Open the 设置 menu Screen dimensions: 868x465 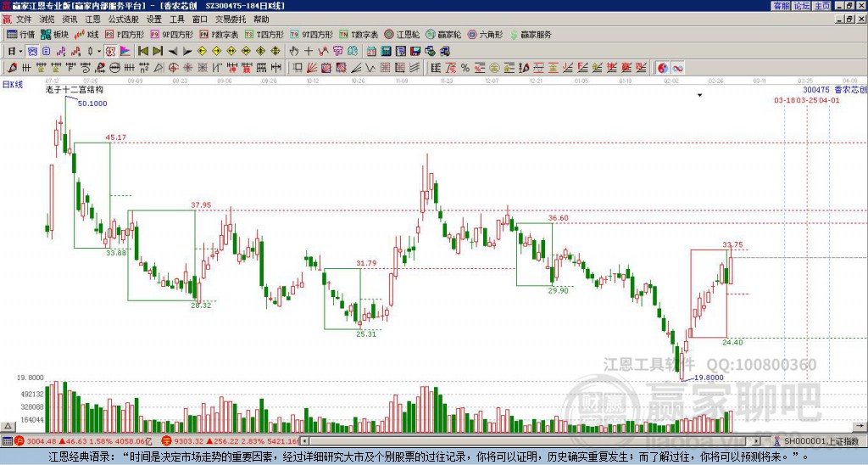[154, 20]
